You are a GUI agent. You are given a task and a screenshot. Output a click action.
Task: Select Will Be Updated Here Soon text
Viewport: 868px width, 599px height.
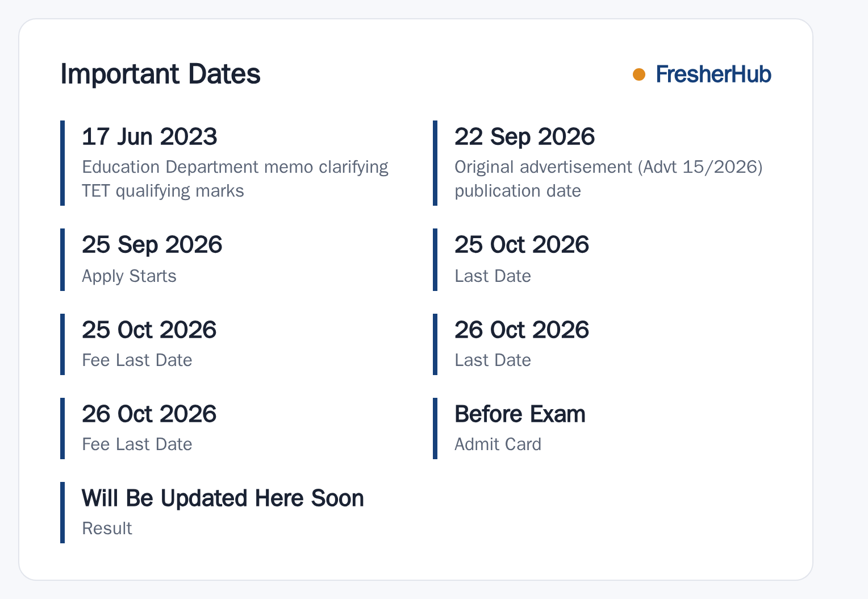coord(223,498)
